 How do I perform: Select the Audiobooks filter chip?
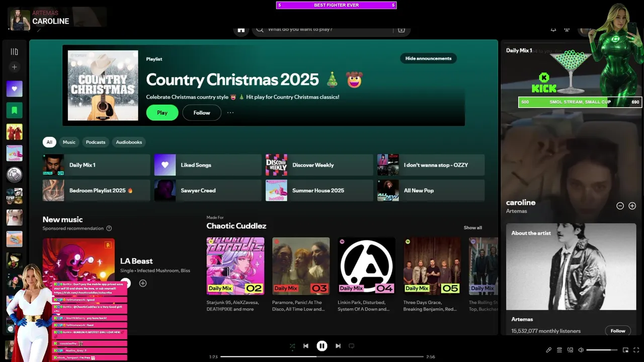pyautogui.click(x=129, y=142)
